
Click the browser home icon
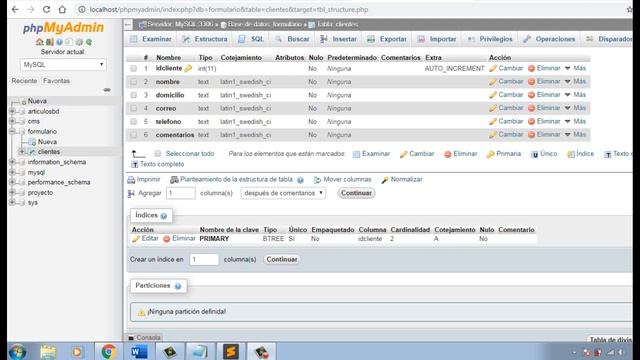tap(62, 9)
